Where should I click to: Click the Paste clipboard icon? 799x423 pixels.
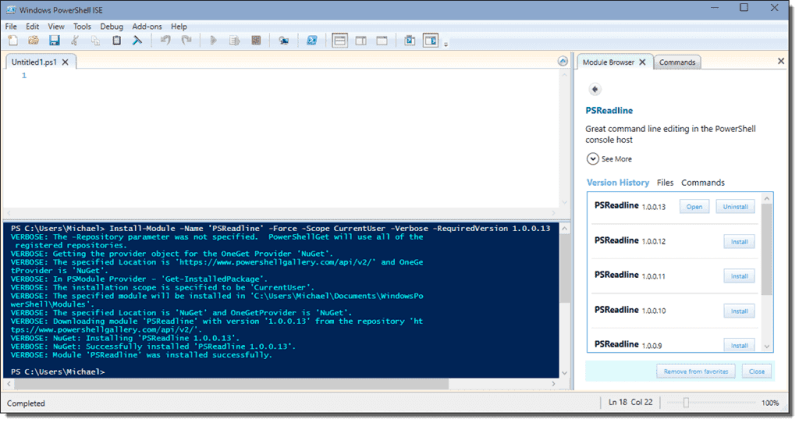[x=117, y=40]
